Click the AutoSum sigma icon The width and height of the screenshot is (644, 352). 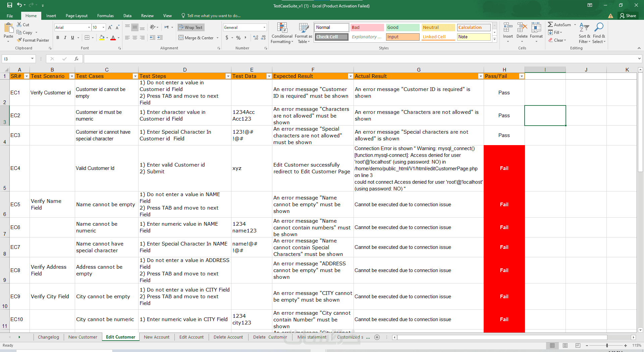point(550,25)
